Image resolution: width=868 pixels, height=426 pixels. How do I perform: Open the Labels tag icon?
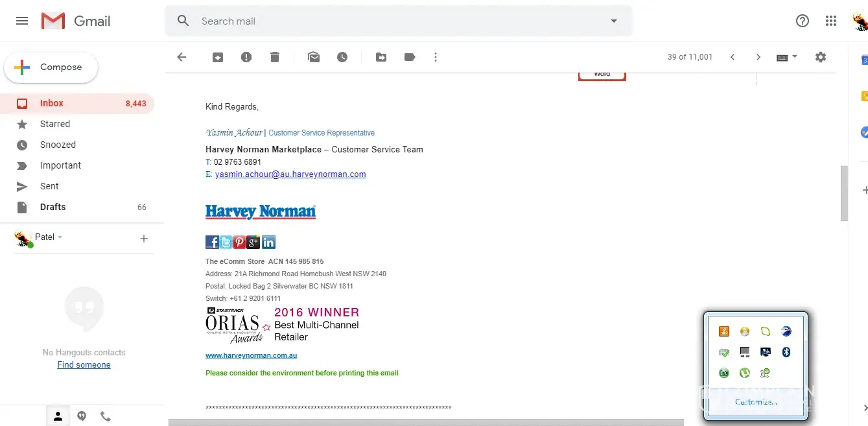(410, 57)
